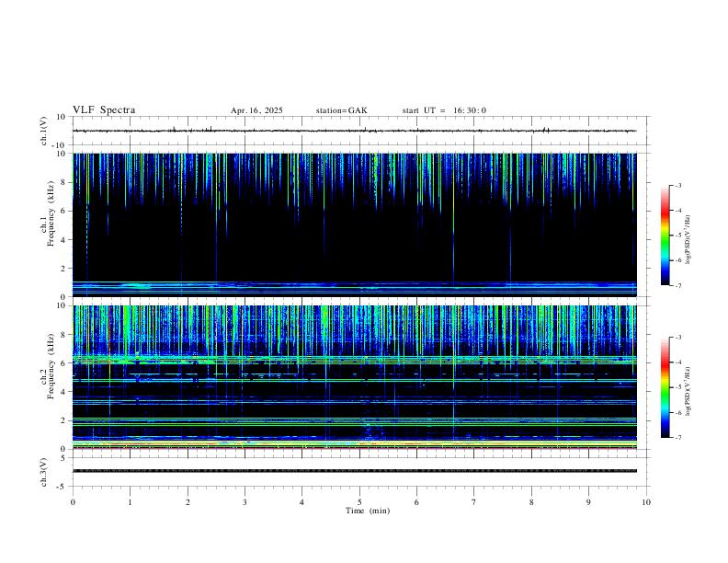Click time axis tick label "4"
Screen dimensions: 728x563
[301, 502]
